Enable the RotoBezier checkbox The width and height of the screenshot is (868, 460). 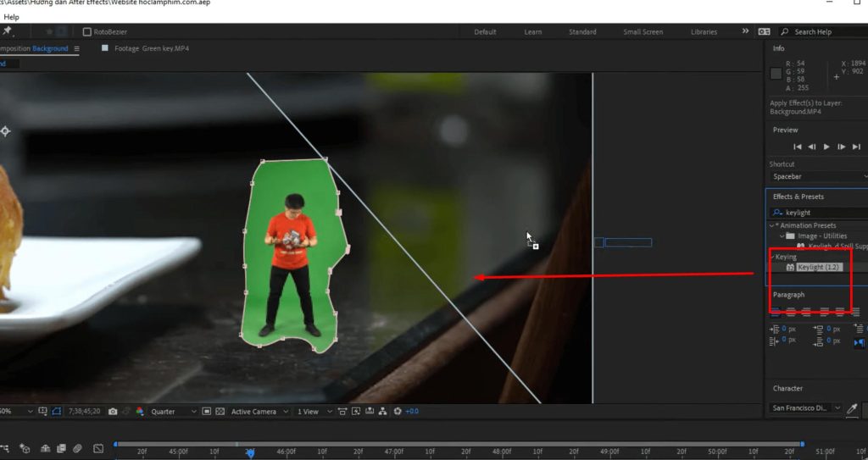(87, 31)
